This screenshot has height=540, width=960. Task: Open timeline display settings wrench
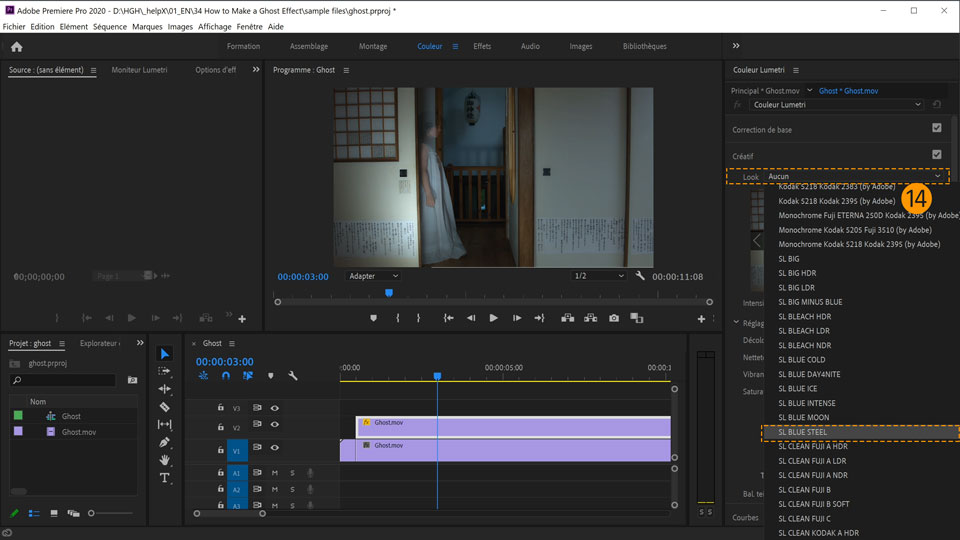point(293,376)
